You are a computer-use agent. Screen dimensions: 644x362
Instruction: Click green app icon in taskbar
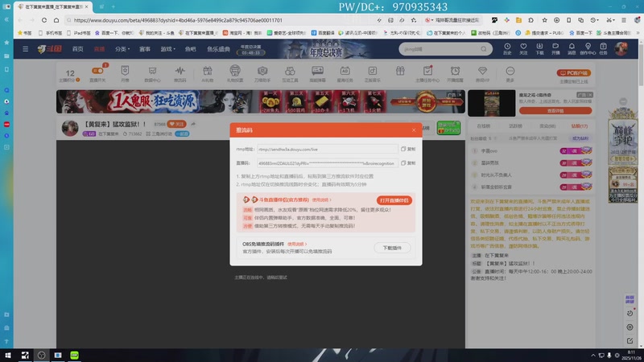click(x=74, y=355)
